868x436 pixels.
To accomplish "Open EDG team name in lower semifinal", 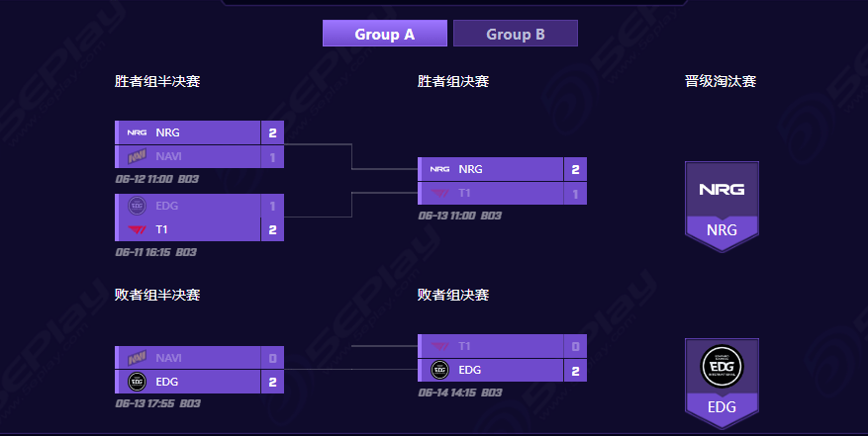I will point(167,382).
